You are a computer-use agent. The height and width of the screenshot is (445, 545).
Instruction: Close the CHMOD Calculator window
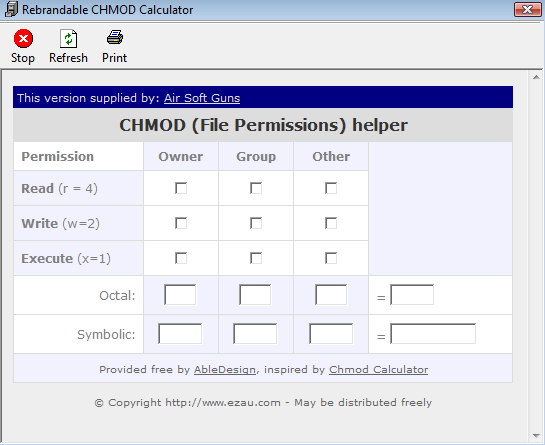coord(527,9)
